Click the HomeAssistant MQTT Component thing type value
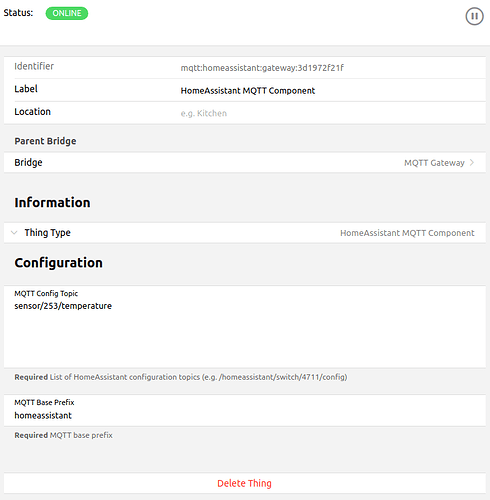This screenshot has height=500, width=490. 407,233
